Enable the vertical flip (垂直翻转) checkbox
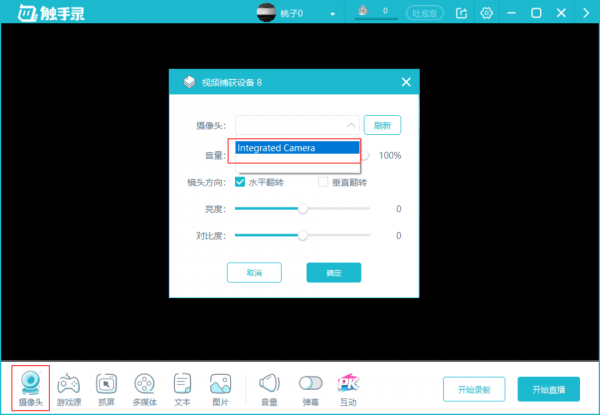The width and height of the screenshot is (600, 415). coord(323,182)
